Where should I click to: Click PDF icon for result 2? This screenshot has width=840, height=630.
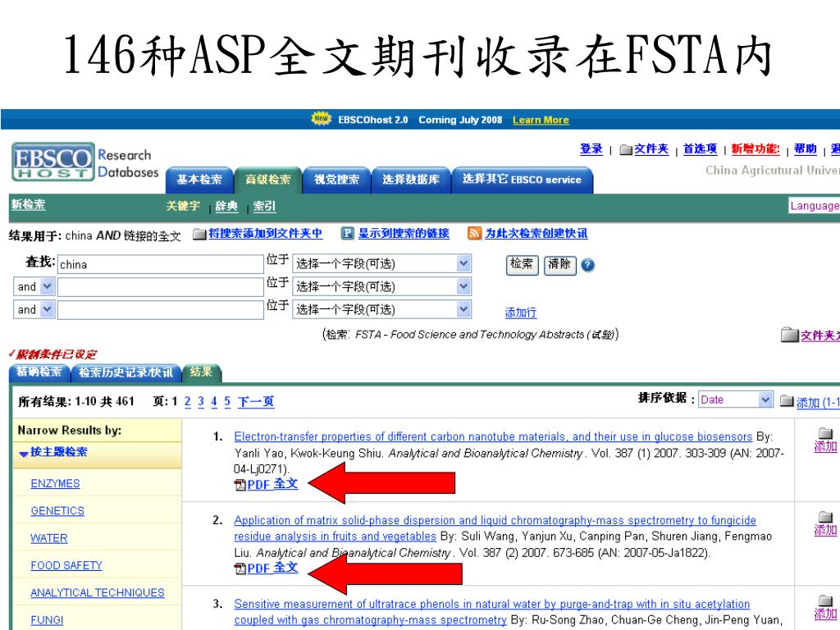[240, 568]
